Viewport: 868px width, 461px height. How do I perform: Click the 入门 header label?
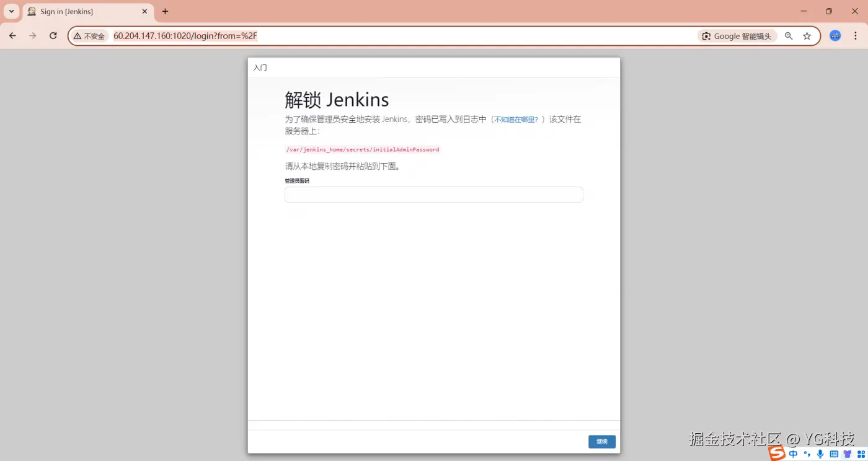coord(260,68)
